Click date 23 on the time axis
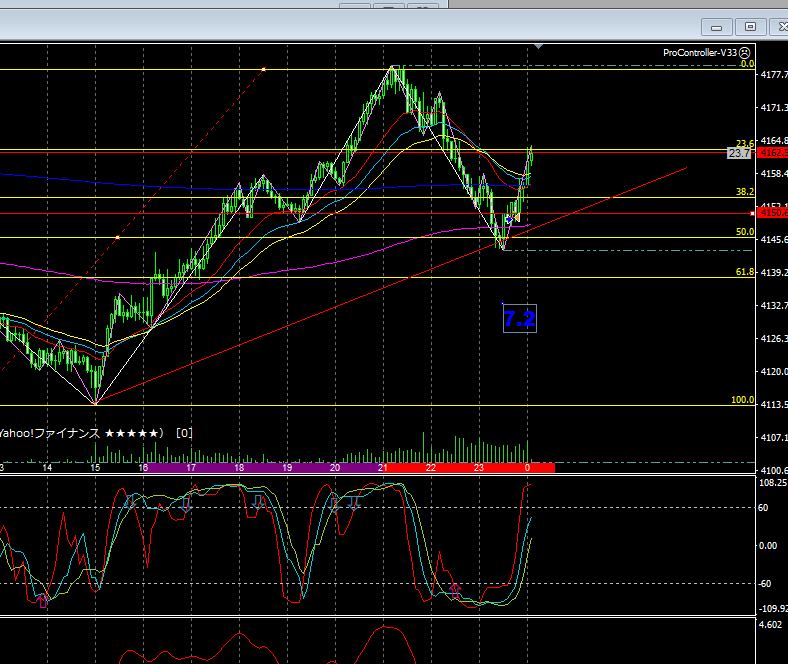The image size is (788, 664). tap(479, 468)
